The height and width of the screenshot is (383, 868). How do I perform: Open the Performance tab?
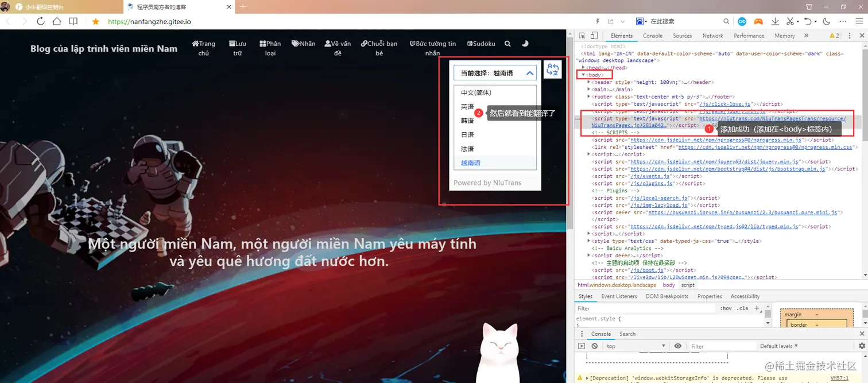749,36
